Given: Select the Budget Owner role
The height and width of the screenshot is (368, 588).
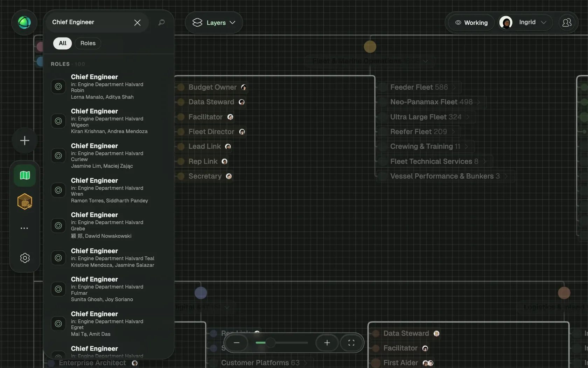Looking at the screenshot, I should [x=212, y=87].
